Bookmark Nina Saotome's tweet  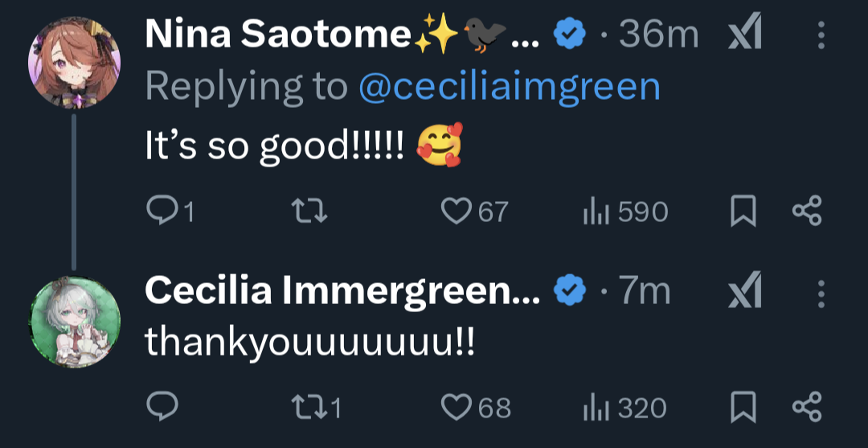point(743,211)
